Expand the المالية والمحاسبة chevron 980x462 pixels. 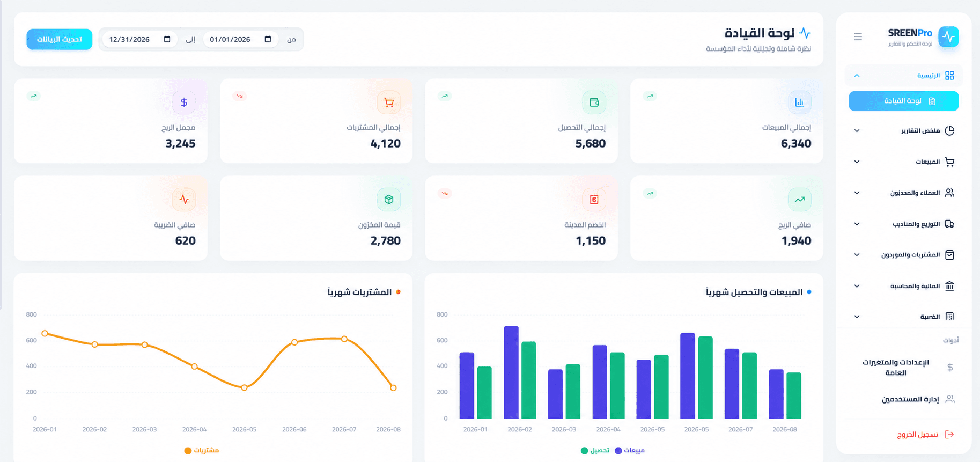[857, 286]
